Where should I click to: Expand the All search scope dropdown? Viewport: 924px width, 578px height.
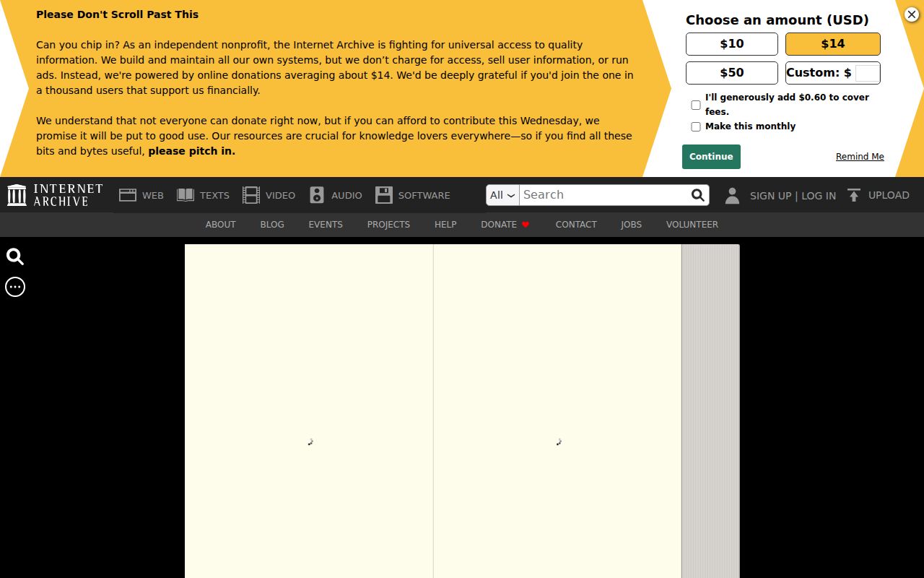502,195
